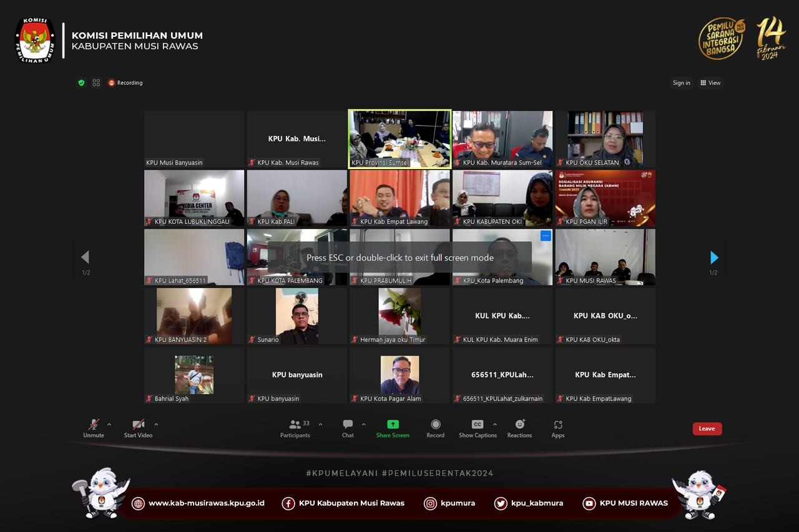Expand audio options chevron beside Unmute

pyautogui.click(x=109, y=425)
